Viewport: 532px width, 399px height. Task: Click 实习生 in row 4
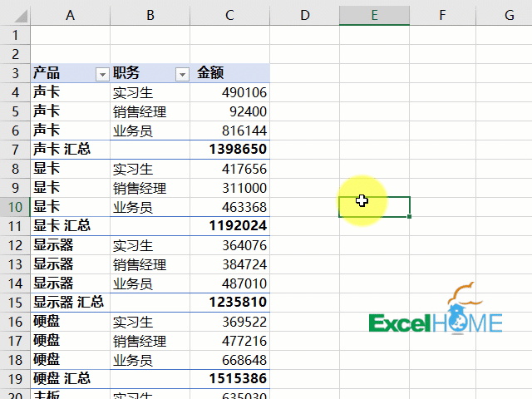tap(133, 92)
